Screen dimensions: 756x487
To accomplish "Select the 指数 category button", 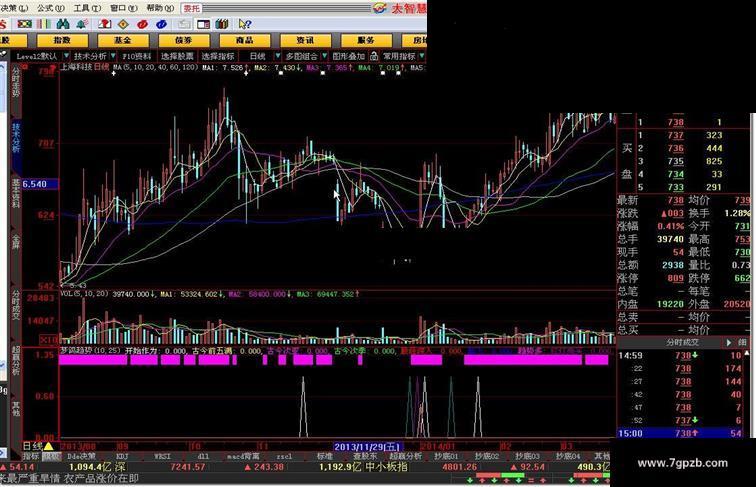I will 62,41.
